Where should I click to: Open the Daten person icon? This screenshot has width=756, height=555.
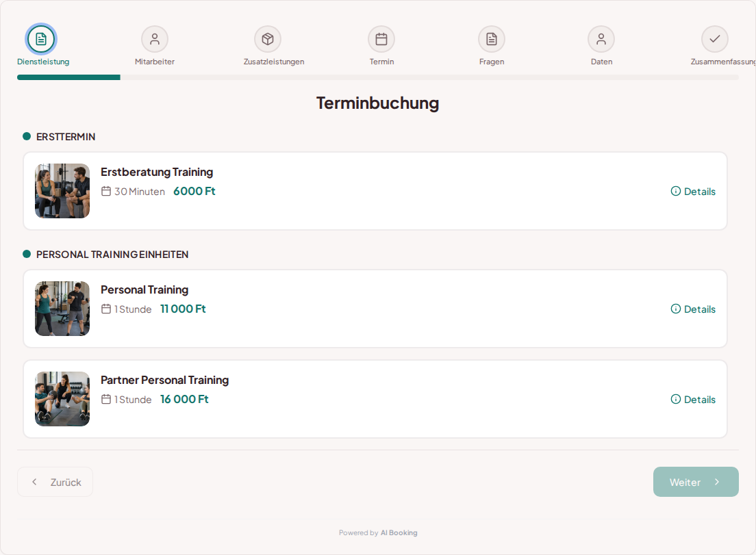point(601,39)
